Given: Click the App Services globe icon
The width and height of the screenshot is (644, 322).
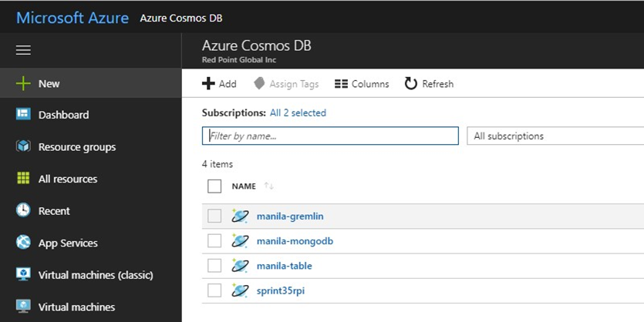Looking at the screenshot, I should (x=23, y=243).
